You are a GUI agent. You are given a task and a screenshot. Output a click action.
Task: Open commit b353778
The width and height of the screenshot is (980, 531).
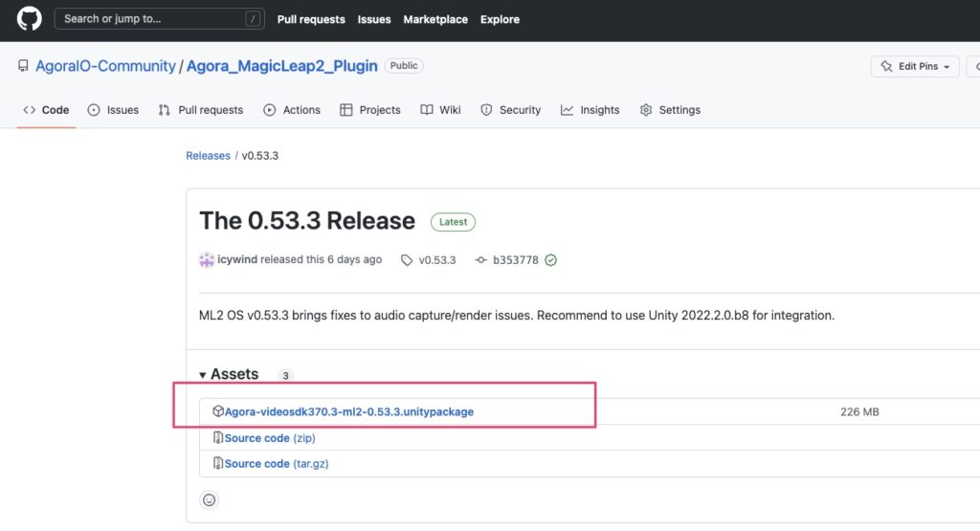516,260
